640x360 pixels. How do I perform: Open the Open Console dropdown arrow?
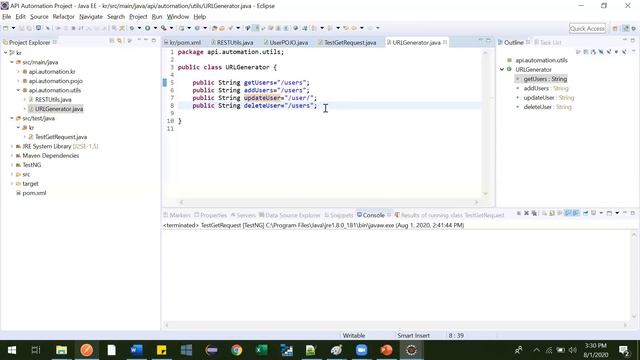617,213
